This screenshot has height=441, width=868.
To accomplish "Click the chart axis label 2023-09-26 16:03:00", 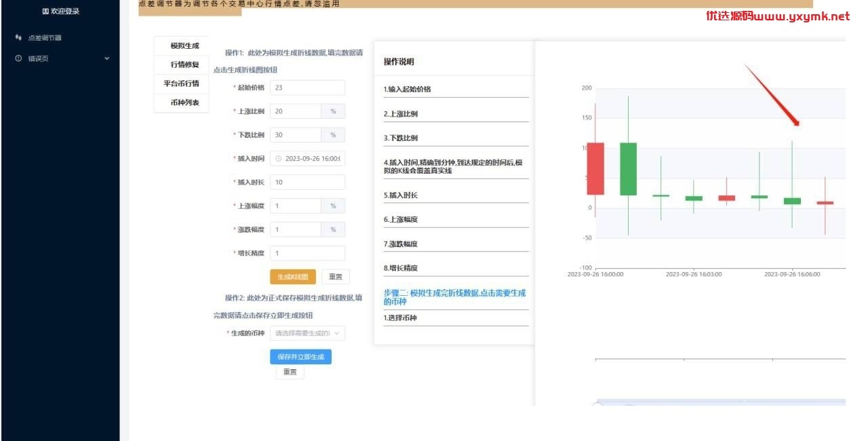I will point(694,274).
